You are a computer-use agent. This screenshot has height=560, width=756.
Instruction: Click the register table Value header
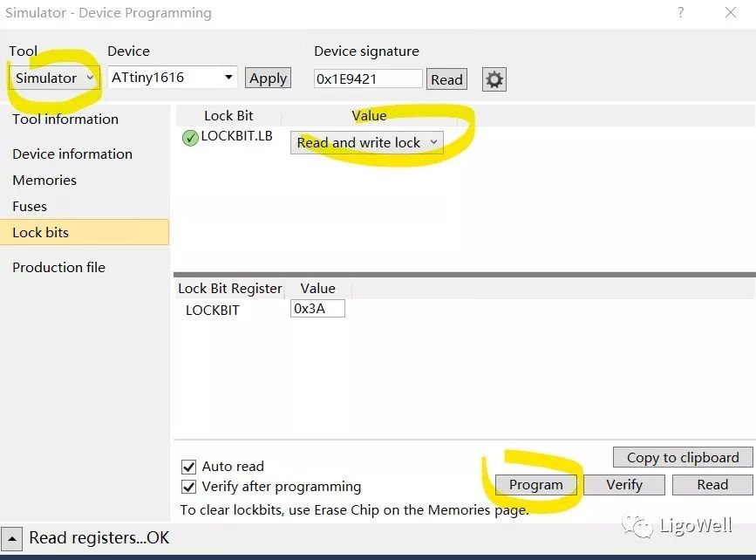click(x=317, y=289)
